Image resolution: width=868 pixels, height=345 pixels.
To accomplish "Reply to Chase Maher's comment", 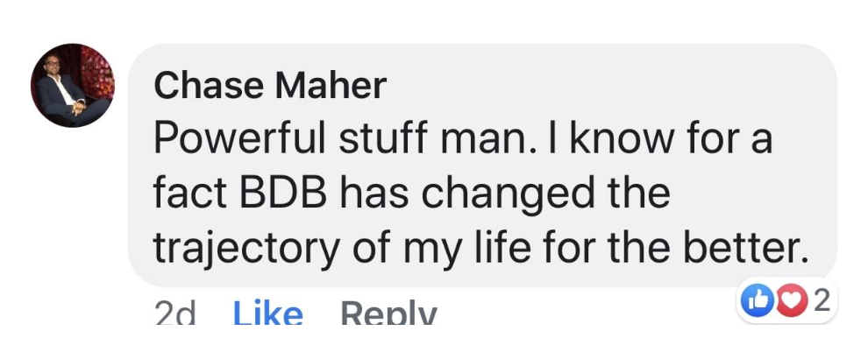I will pyautogui.click(x=388, y=314).
